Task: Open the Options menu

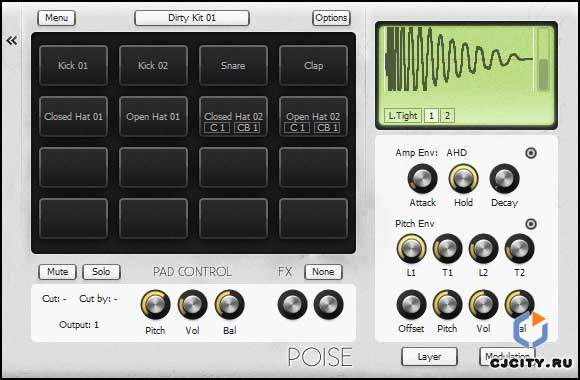Action: point(331,18)
